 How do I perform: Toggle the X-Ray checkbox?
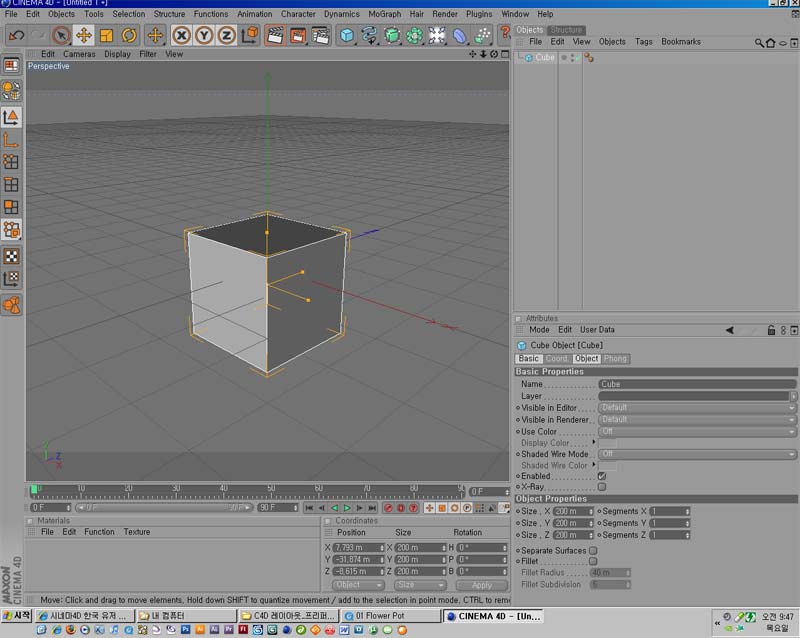[x=602, y=487]
